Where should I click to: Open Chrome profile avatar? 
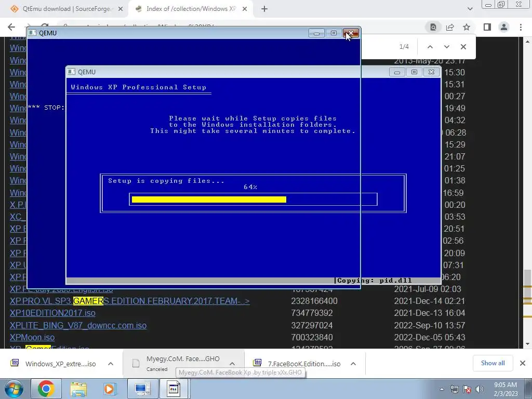(x=504, y=27)
